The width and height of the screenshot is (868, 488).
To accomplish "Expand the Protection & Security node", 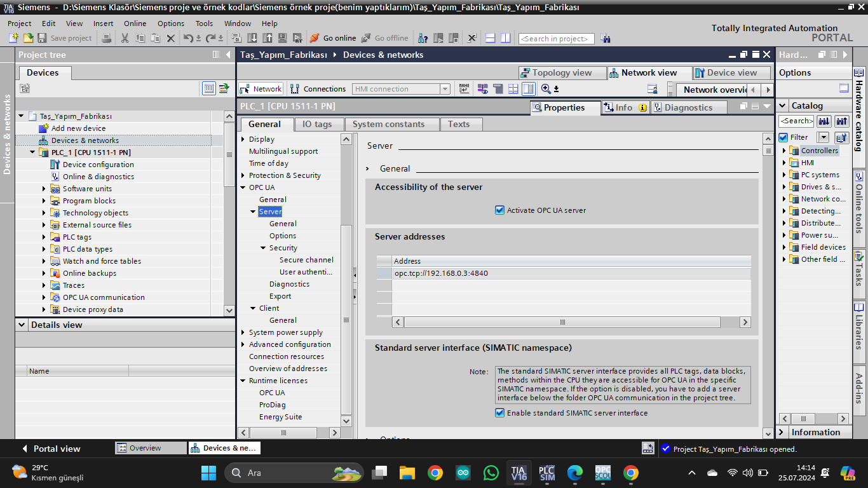I will click(x=243, y=175).
